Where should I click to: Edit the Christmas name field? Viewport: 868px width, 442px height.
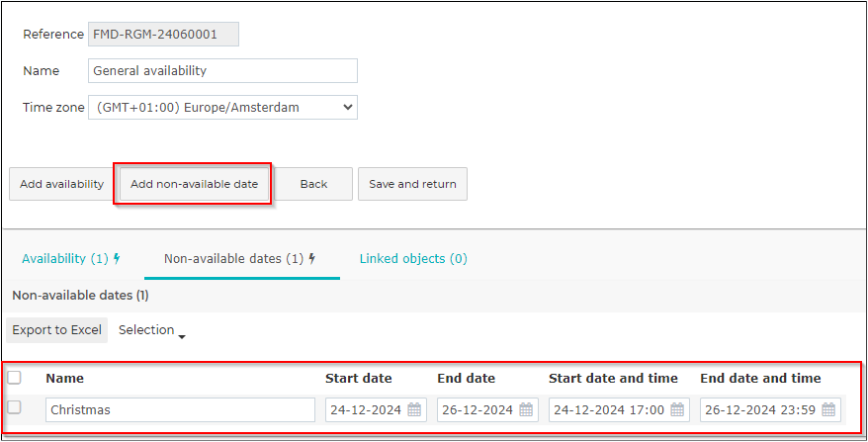(x=181, y=410)
